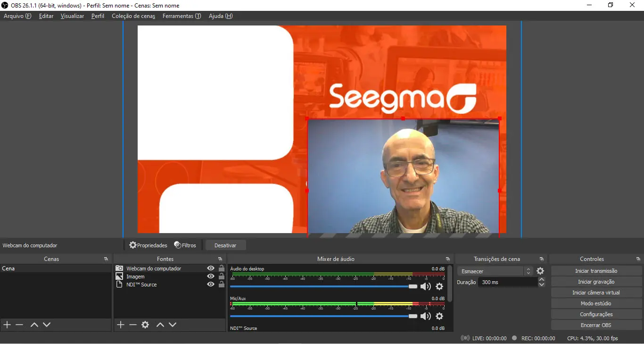Screen dimensions: 644x344
Task: Open the Coleção de cenas menu
Action: 133,16
